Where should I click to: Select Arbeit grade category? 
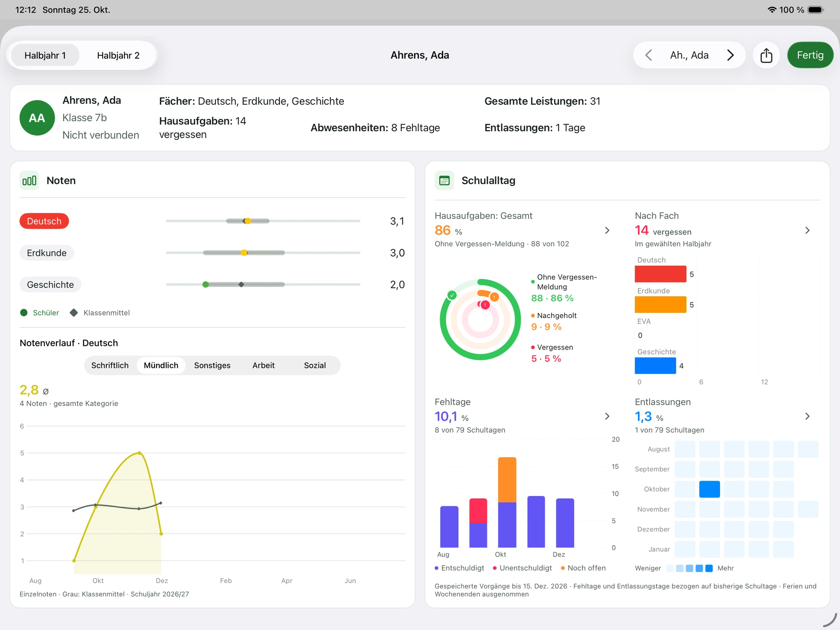tap(263, 365)
